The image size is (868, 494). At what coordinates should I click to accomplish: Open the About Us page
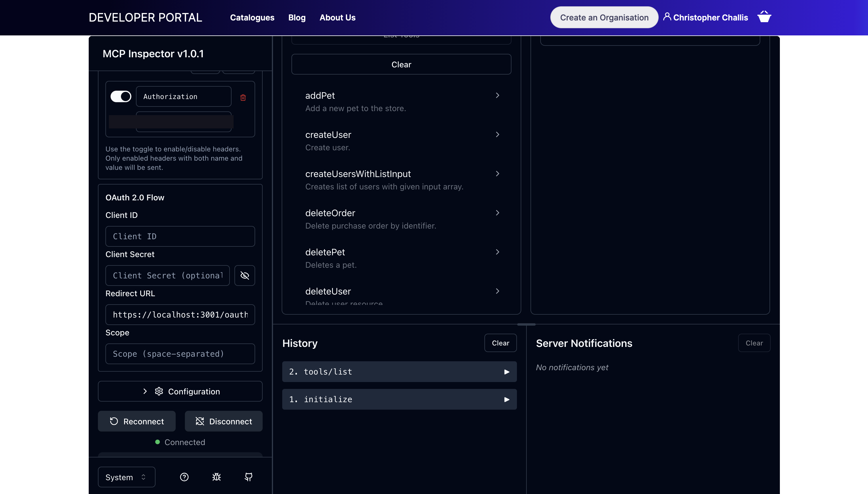[338, 17]
